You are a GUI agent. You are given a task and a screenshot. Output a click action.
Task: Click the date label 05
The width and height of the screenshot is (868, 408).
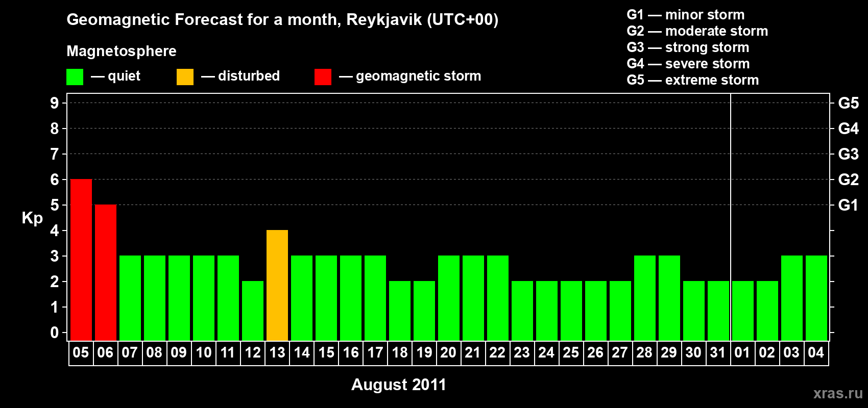(x=81, y=353)
